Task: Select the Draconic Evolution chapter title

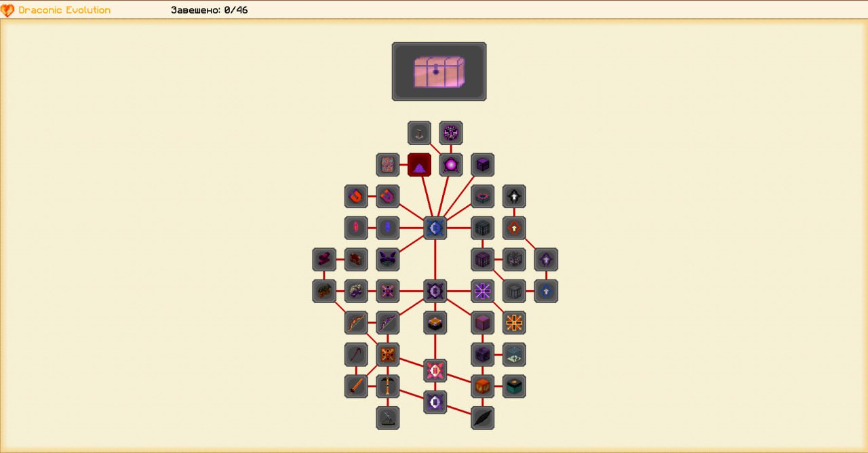Action: click(x=64, y=10)
